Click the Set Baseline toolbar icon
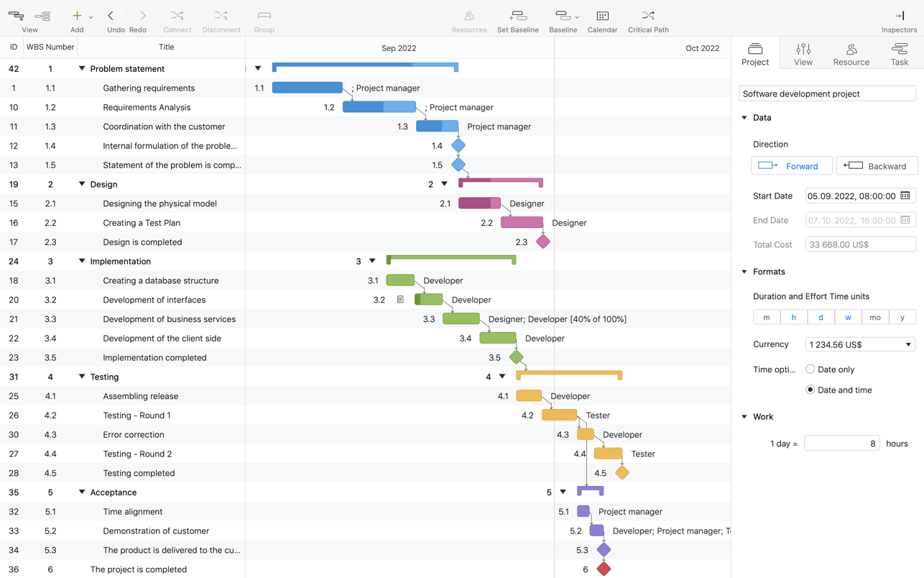Viewport: 924px width, 578px height. (x=517, y=16)
